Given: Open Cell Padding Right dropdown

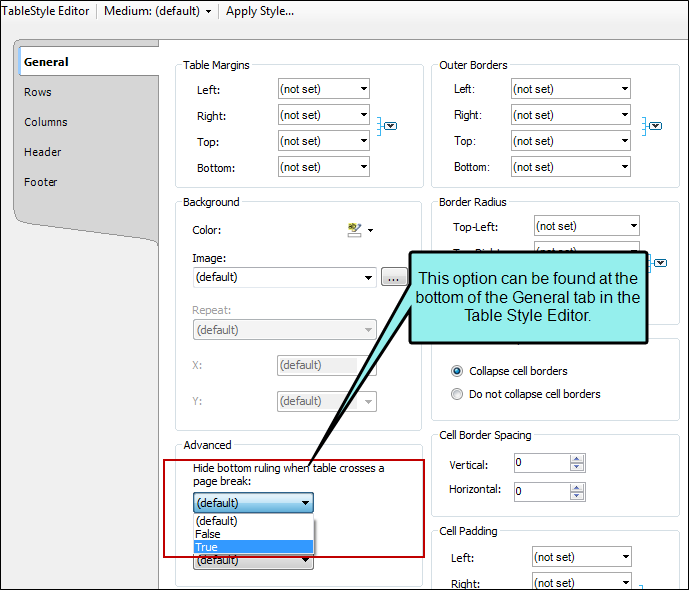Looking at the screenshot, I should pos(582,582).
